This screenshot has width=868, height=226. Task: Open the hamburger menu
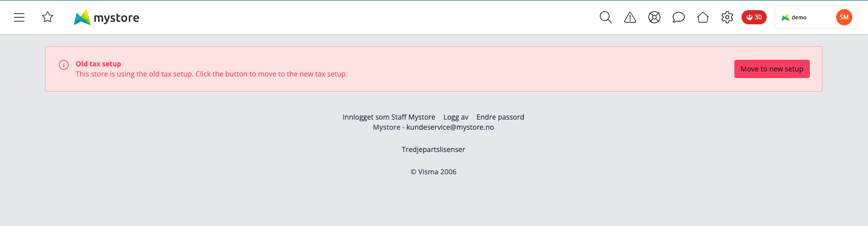19,17
